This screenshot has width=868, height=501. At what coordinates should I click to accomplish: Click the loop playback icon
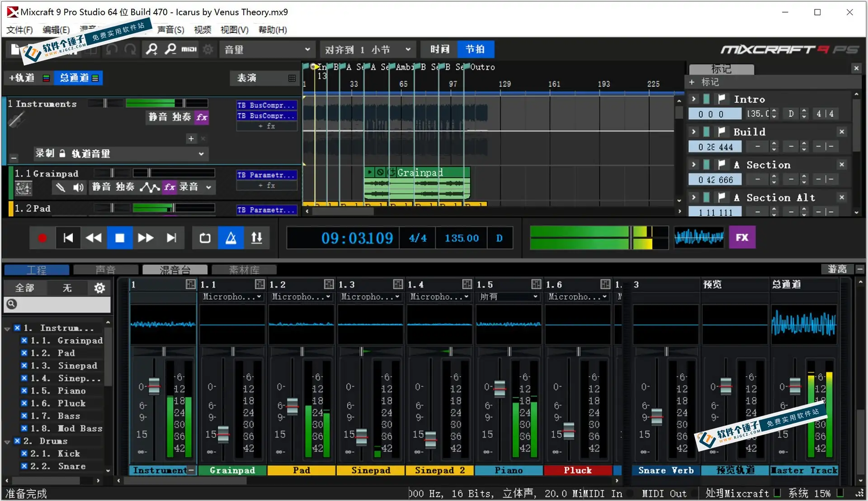coord(204,237)
